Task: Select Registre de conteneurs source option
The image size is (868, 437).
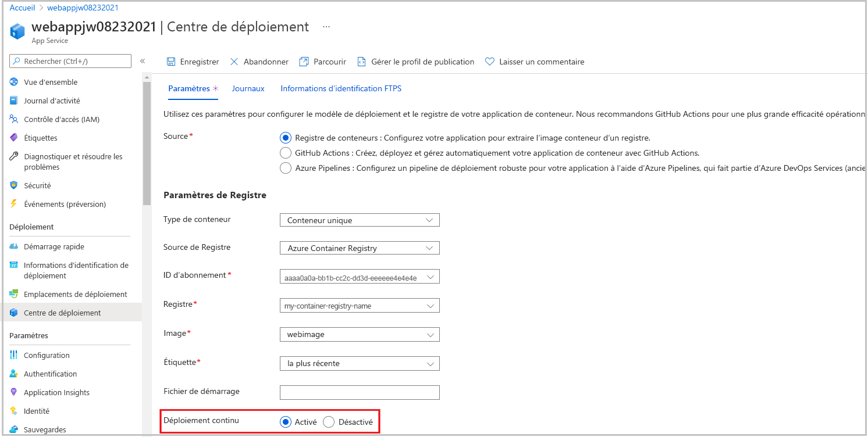Action: coord(285,138)
